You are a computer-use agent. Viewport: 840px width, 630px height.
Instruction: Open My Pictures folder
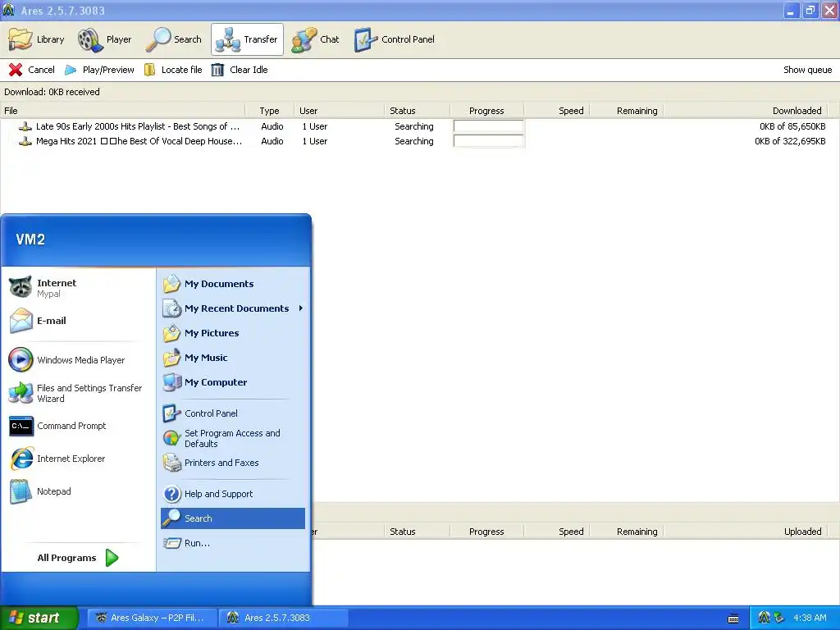233,333
